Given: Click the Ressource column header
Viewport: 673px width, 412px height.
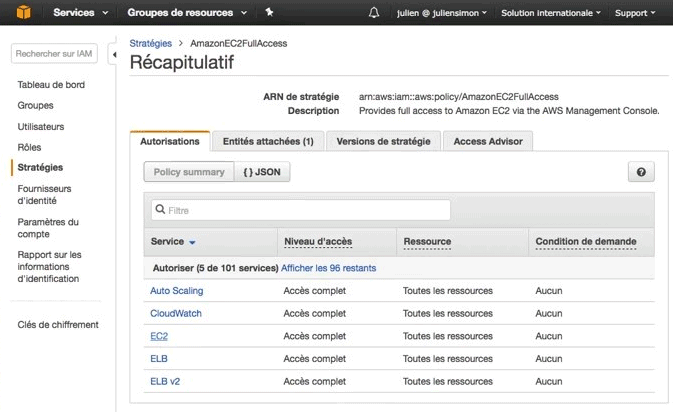Looking at the screenshot, I should [x=427, y=242].
